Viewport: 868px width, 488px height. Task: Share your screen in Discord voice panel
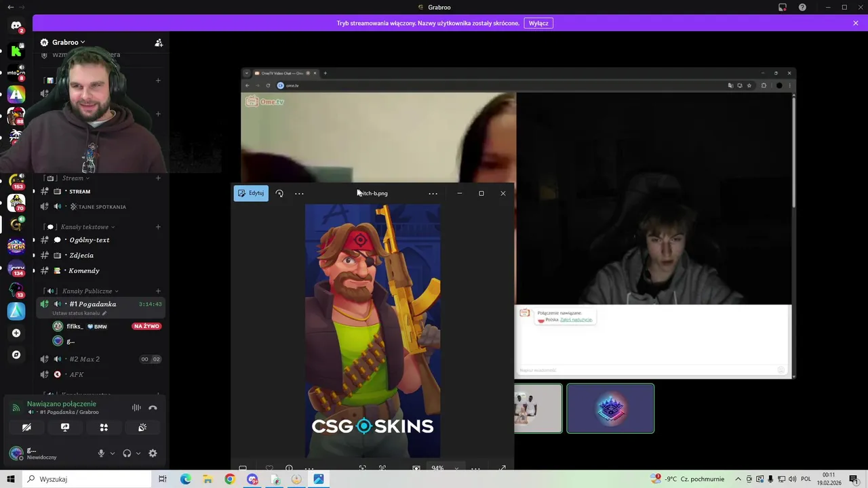tap(65, 428)
